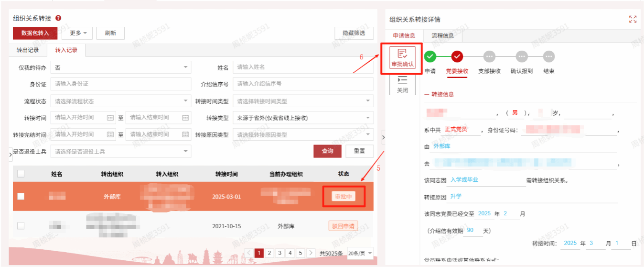Viewport: 644px width, 267px height.
Task: Click the 查询 search button
Action: (327, 151)
